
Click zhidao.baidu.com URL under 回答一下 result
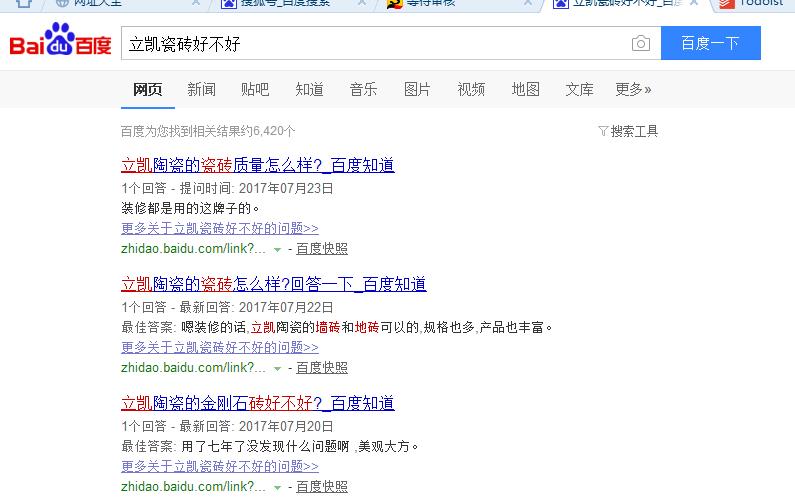click(x=193, y=368)
